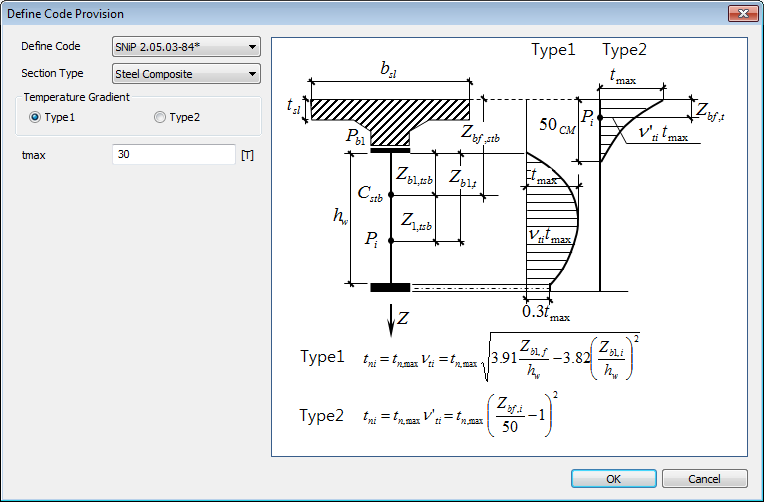This screenshot has width=764, height=502.
Task: Choose the Type2 temperature gradient radio button
Action: [160, 117]
